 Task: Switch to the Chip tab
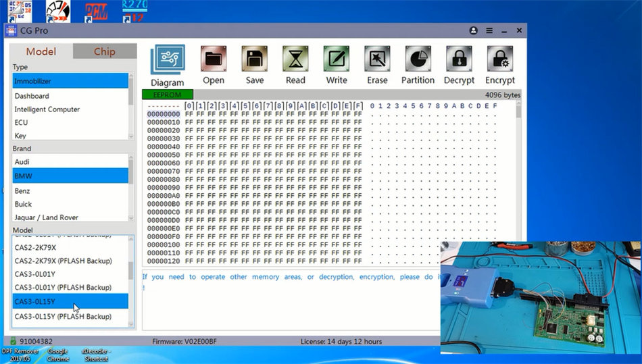(104, 52)
